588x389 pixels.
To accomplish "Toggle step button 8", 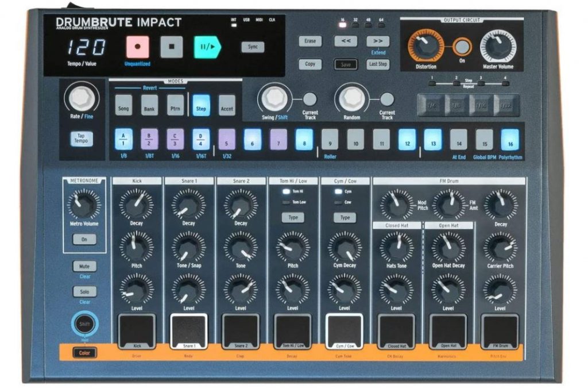I will [304, 140].
